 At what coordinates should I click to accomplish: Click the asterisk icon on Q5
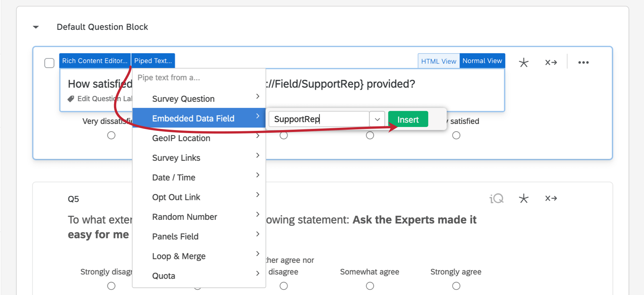click(x=524, y=199)
